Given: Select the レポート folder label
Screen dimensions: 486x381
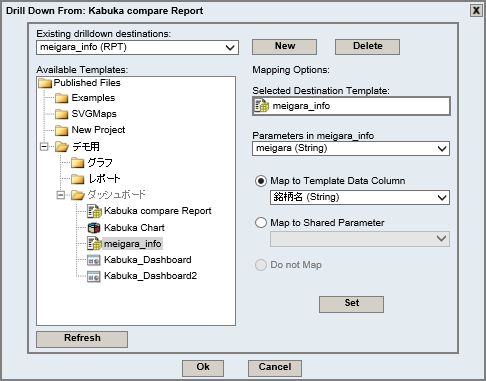Looking at the screenshot, I should click(x=104, y=178).
